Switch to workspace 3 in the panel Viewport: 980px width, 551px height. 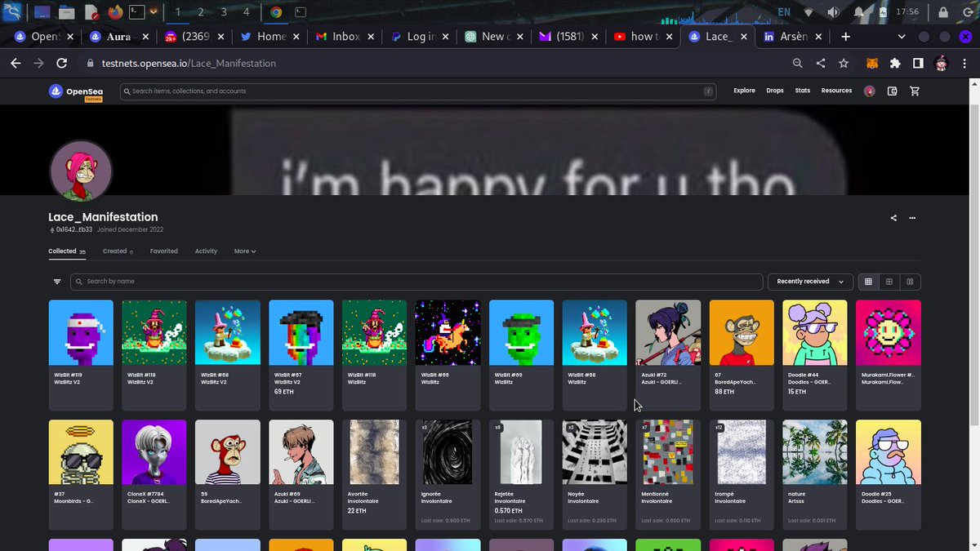pyautogui.click(x=224, y=12)
